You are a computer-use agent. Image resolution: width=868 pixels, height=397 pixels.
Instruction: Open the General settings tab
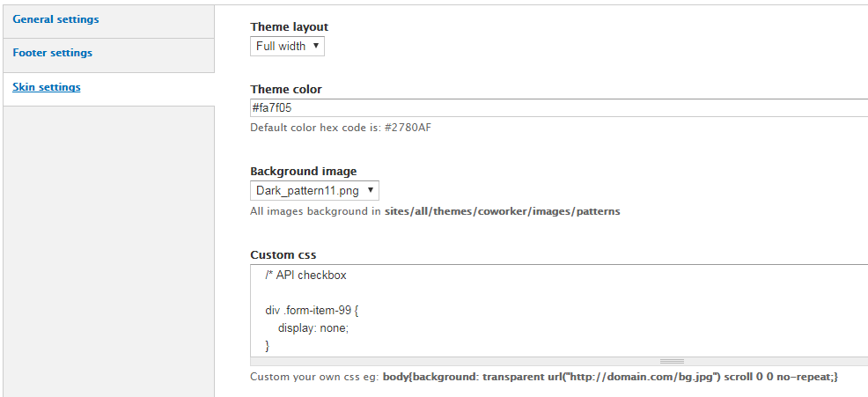(x=55, y=19)
